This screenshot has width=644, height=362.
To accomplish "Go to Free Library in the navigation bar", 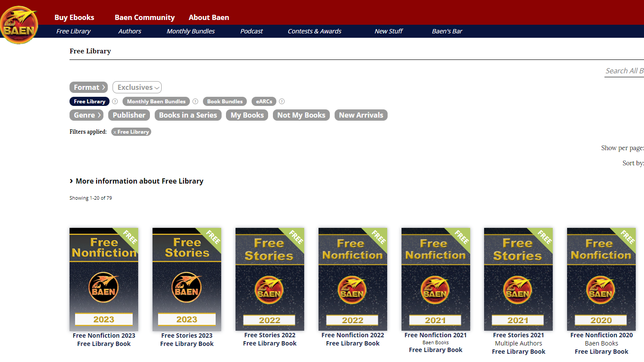I will click(x=73, y=31).
